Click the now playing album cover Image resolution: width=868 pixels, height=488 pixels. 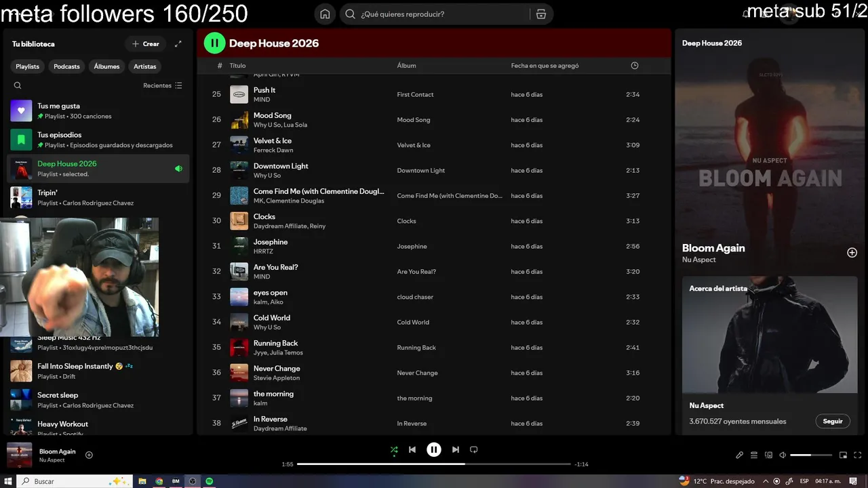click(20, 455)
